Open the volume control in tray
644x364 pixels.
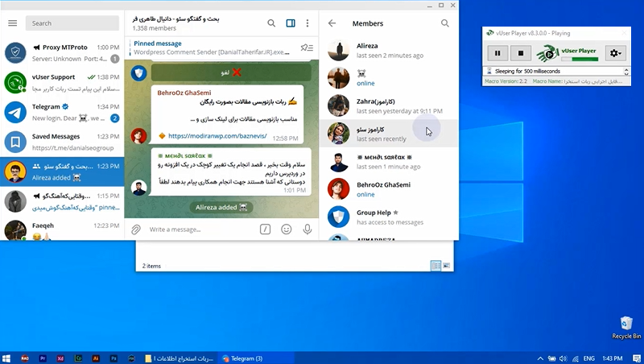tap(563, 358)
